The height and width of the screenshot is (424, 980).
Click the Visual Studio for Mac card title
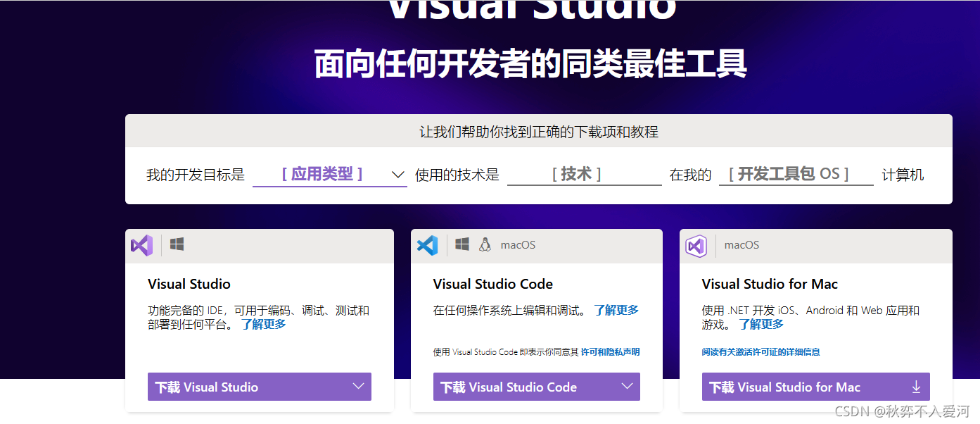[770, 284]
